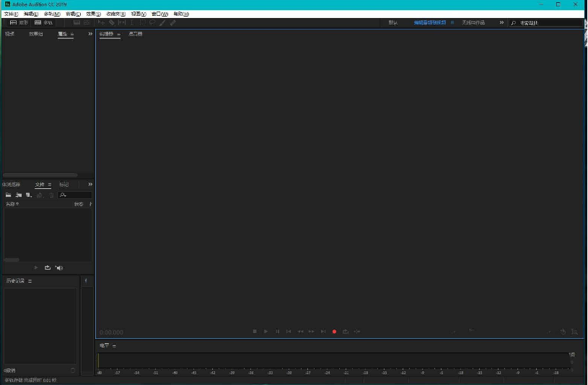Click the transport Play button

[266, 332]
